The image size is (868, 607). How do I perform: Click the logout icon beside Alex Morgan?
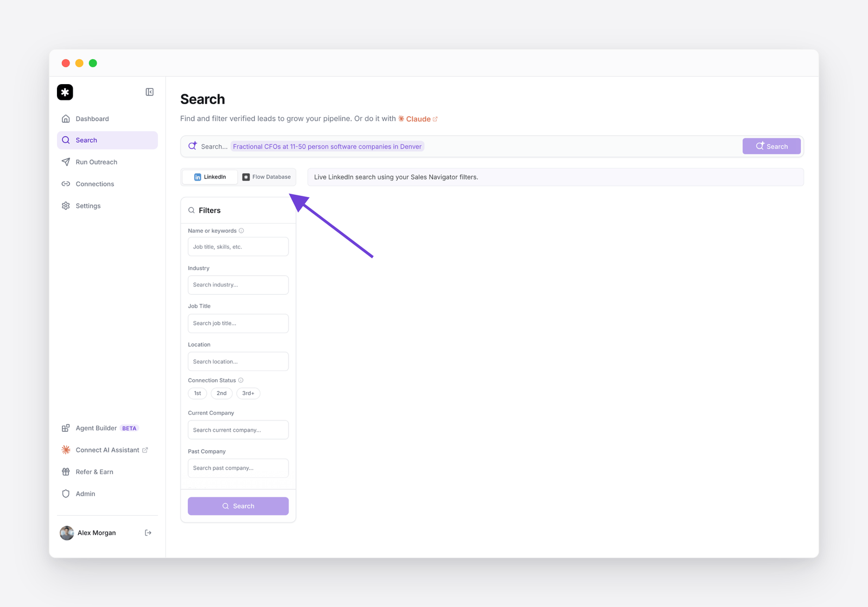pos(148,533)
